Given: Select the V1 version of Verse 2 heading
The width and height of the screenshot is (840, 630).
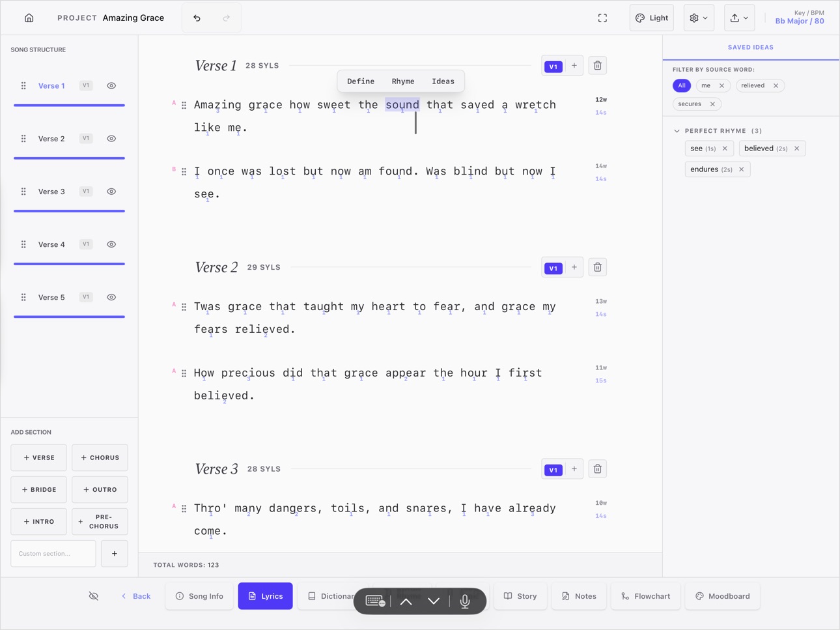Looking at the screenshot, I should click(x=553, y=268).
